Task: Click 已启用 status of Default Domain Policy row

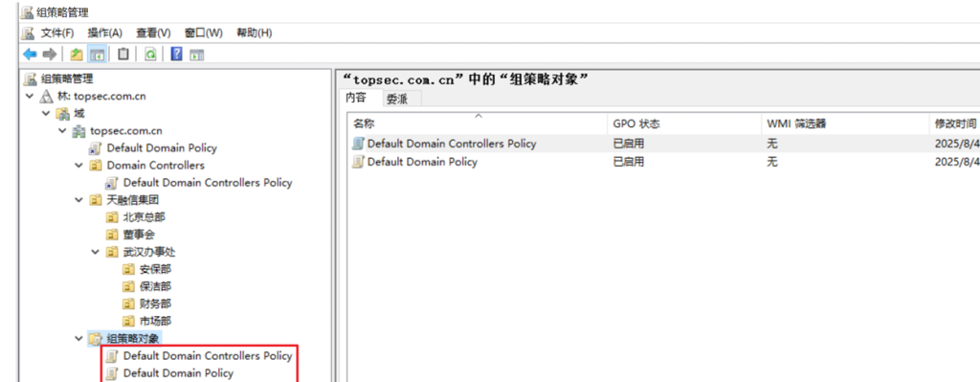Action: (629, 163)
